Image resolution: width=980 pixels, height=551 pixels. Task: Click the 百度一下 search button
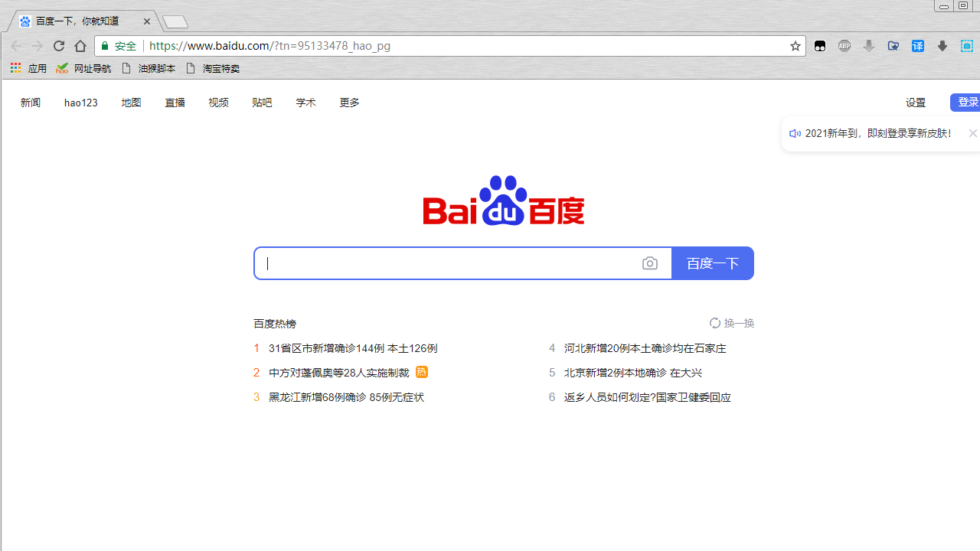point(712,262)
